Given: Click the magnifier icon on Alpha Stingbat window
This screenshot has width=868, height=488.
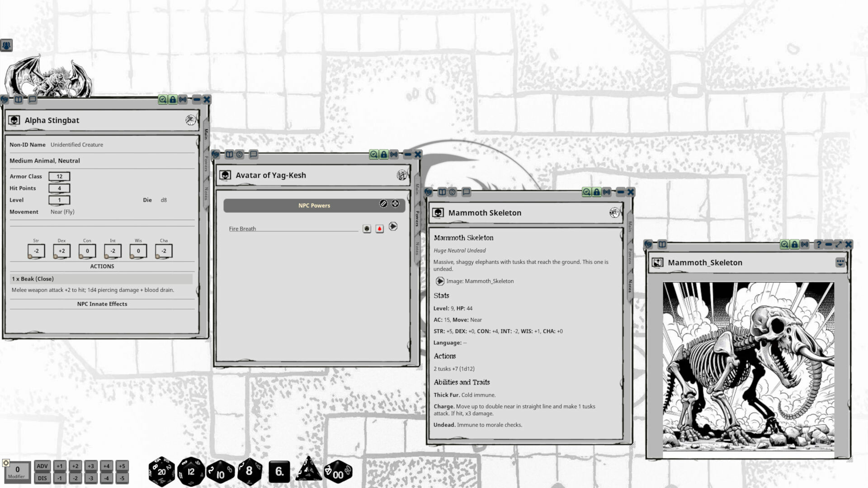Looking at the screenshot, I should coord(163,100).
